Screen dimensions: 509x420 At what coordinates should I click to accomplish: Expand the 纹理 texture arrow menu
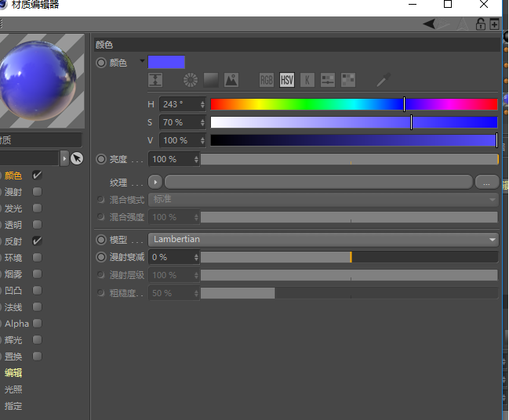click(x=155, y=182)
